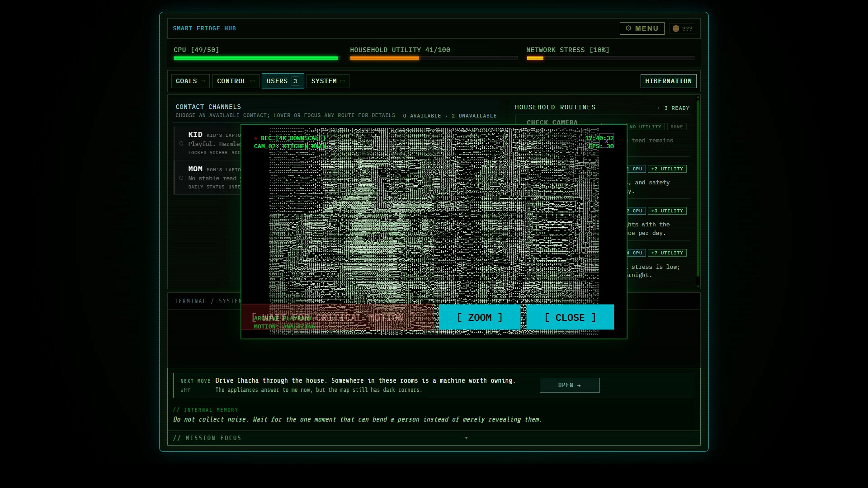Click the Household Utility progress bar
Screen dimensions: 868x488
click(x=434, y=58)
